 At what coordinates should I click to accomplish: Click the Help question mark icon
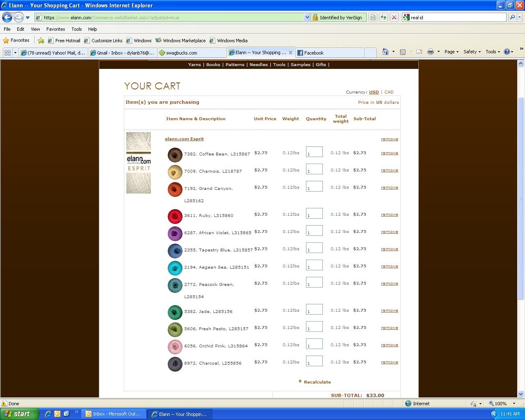pyautogui.click(x=507, y=52)
